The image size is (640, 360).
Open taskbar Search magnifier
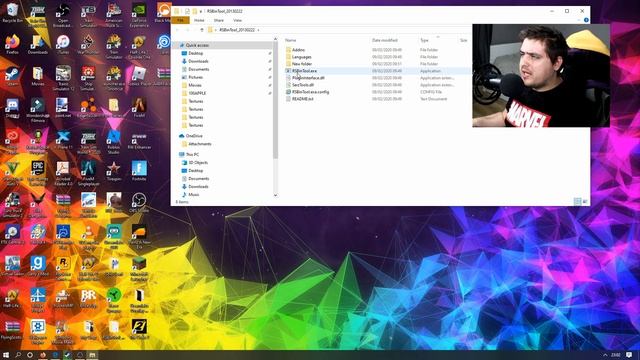coord(18,355)
